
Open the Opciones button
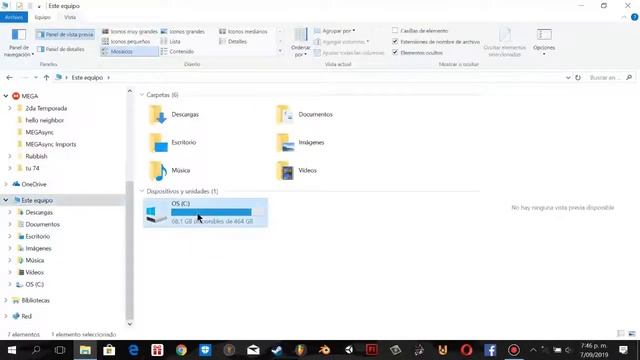tap(544, 42)
